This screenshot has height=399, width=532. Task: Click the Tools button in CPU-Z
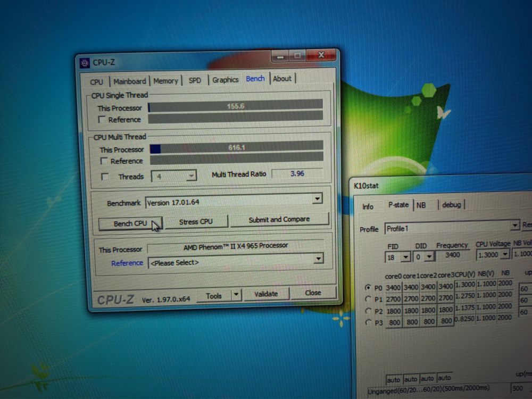[x=214, y=296]
